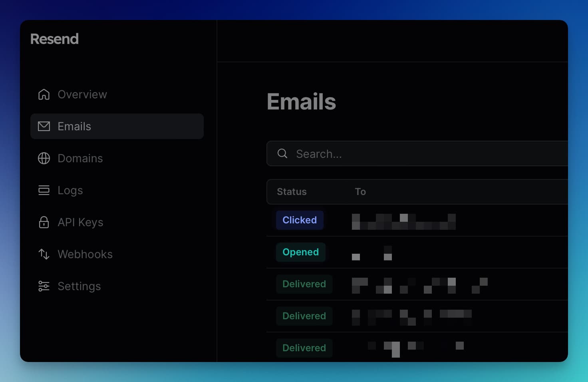Open the Logs page
This screenshot has width=588, height=382.
70,190
